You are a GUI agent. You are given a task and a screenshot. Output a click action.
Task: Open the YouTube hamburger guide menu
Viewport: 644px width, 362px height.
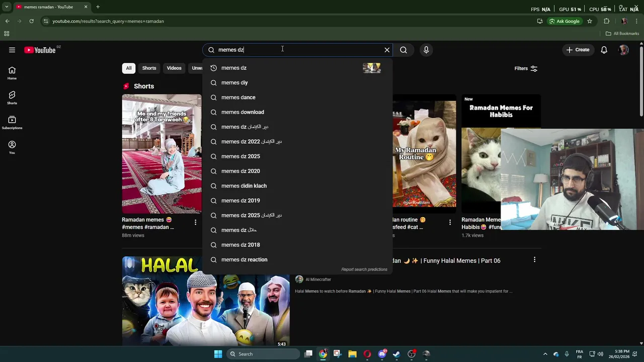tap(12, 50)
